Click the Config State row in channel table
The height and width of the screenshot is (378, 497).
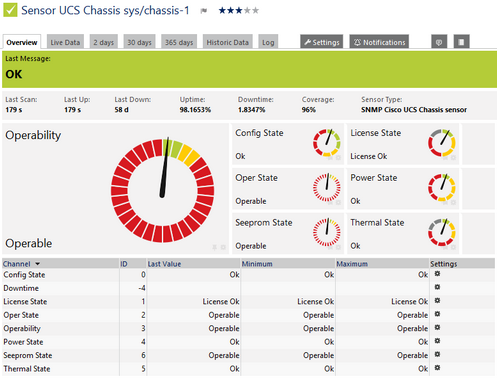tap(248, 275)
